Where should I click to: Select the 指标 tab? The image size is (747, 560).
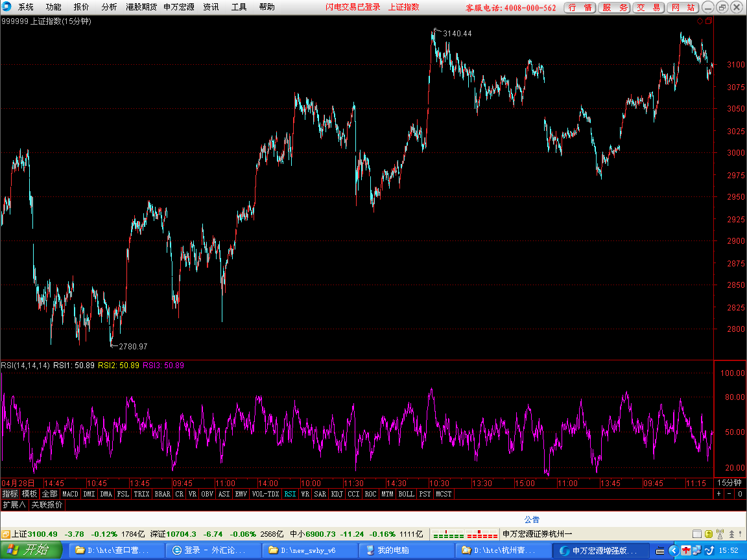pyautogui.click(x=10, y=494)
